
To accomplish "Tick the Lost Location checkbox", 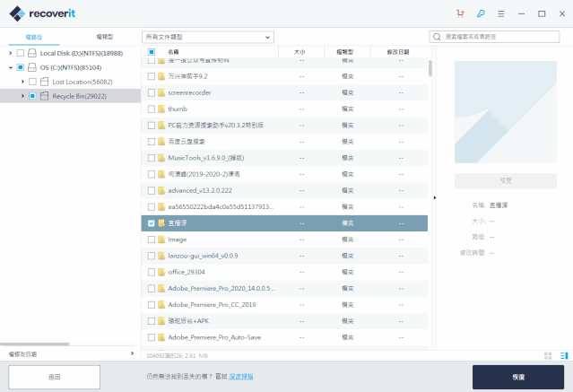I will click(32, 82).
